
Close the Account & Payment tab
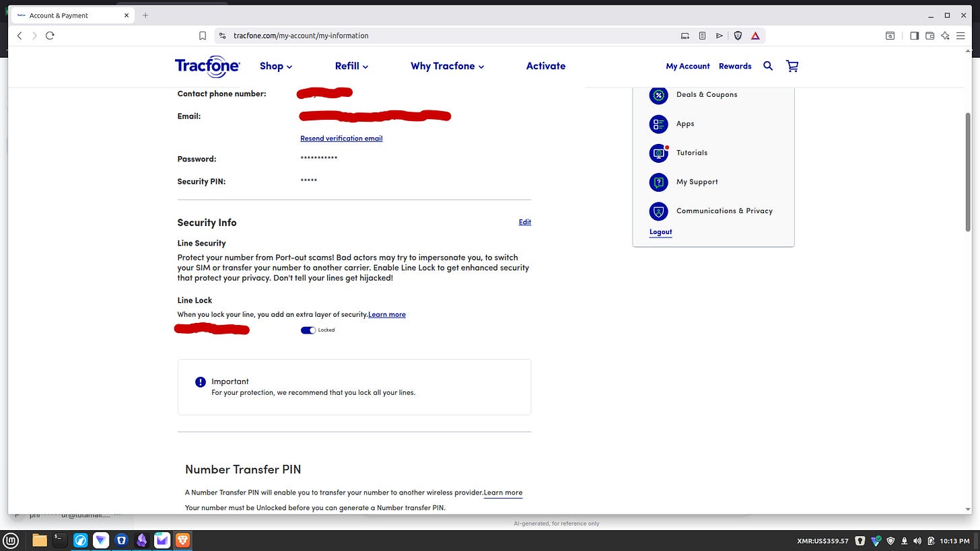point(126,15)
